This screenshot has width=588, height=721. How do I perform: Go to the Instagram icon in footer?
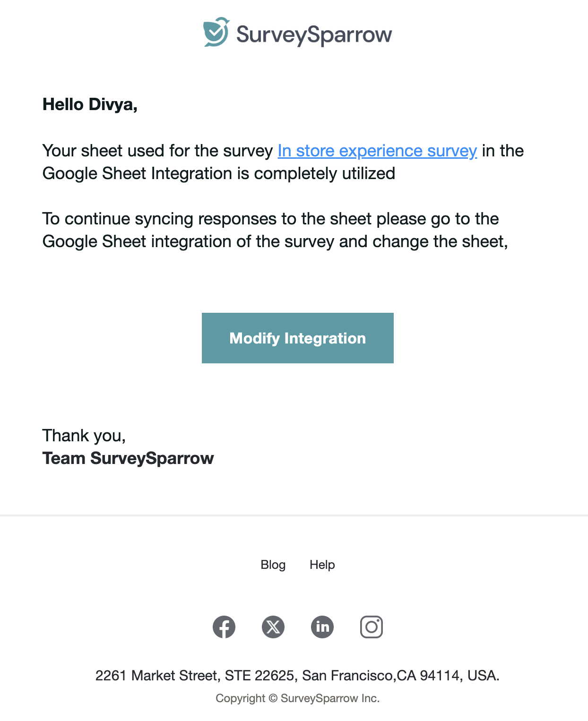click(372, 627)
